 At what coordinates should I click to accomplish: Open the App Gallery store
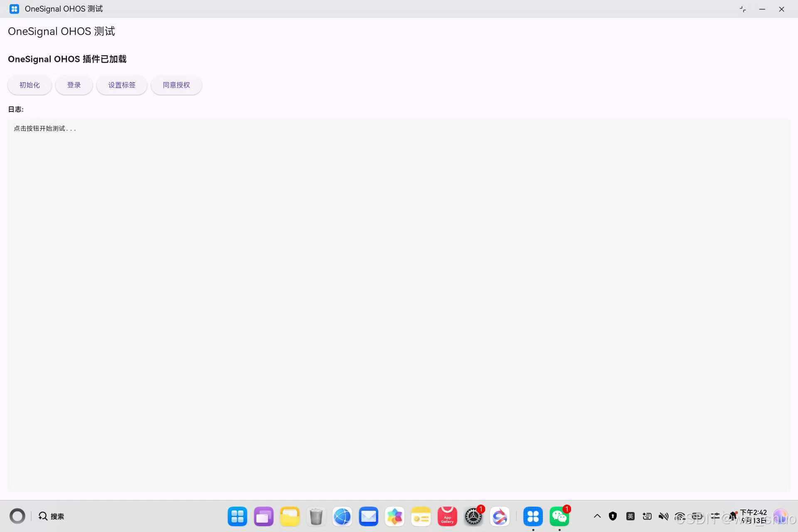tap(447, 517)
